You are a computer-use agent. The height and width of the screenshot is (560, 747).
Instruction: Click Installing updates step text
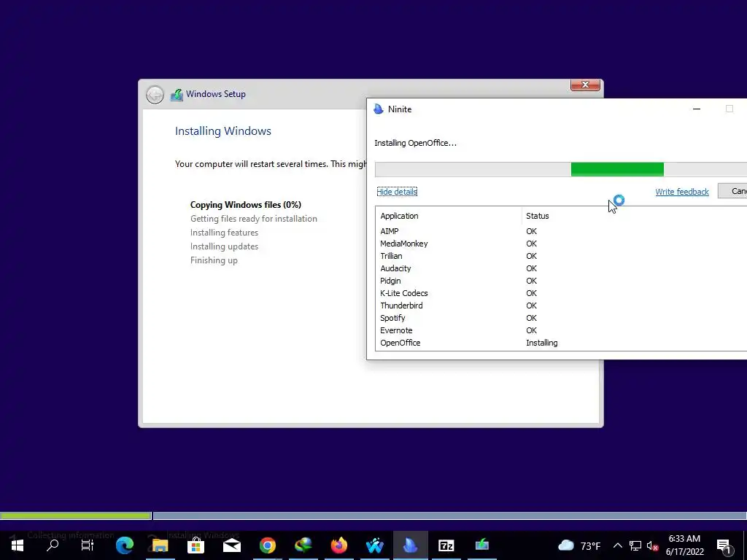click(x=225, y=246)
